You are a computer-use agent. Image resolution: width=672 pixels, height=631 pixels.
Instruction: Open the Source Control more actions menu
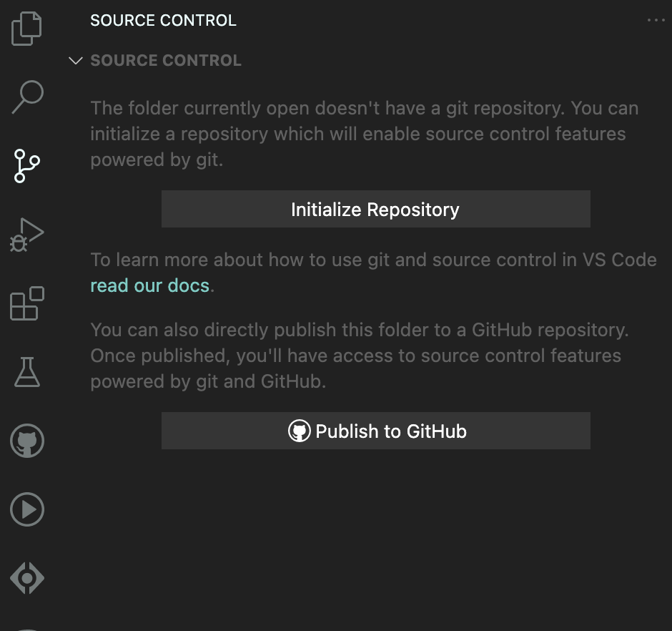pyautogui.click(x=656, y=20)
